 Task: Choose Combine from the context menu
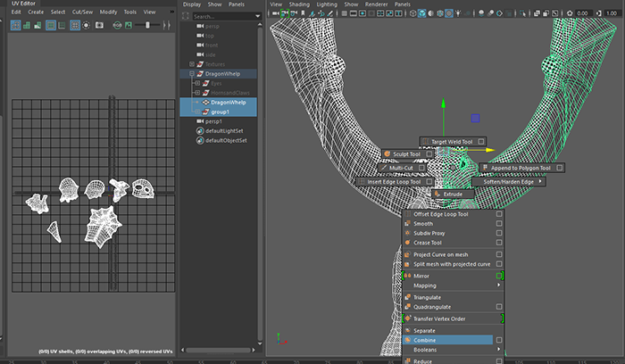(x=426, y=340)
